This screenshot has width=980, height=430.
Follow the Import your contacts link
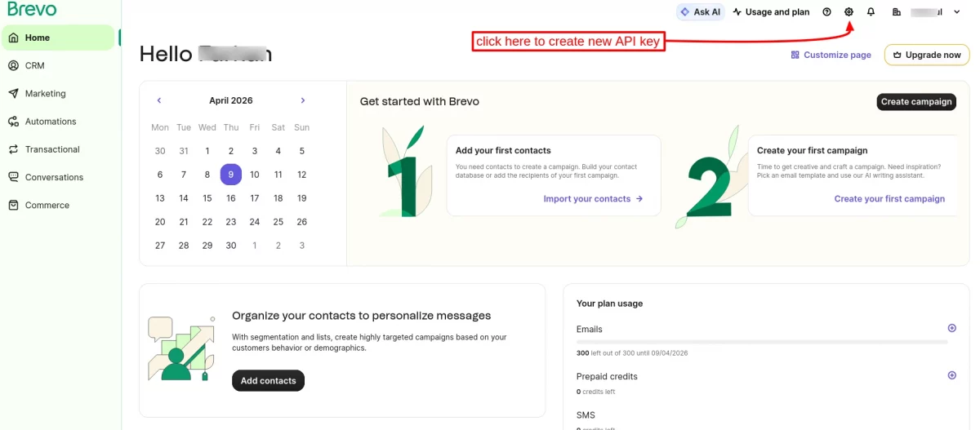tap(593, 199)
